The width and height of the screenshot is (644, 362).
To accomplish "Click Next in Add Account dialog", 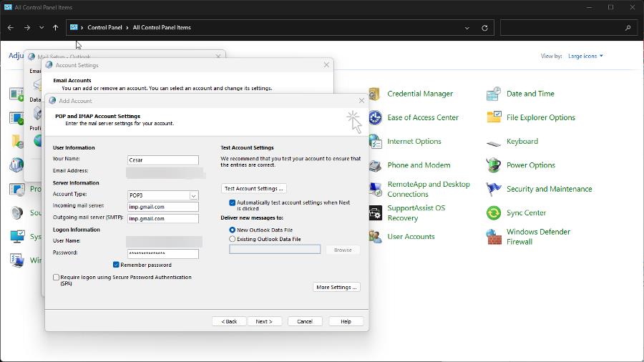I will click(x=264, y=321).
